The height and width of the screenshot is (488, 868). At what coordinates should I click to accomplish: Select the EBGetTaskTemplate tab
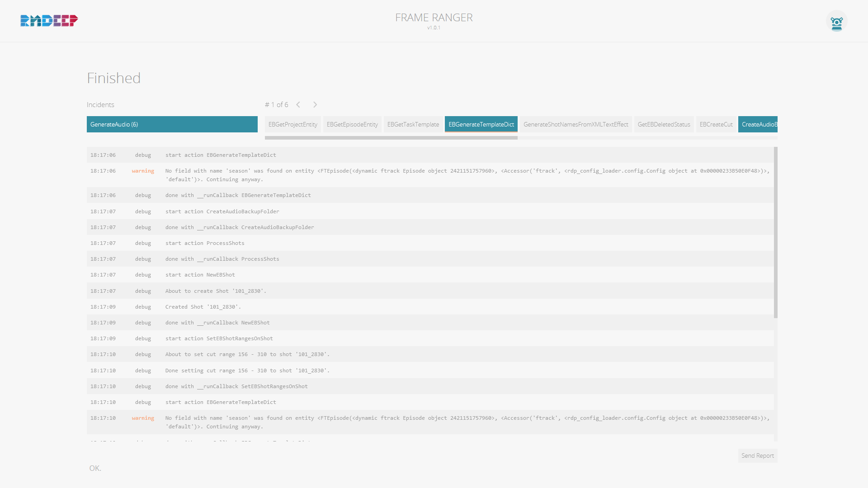[413, 124]
